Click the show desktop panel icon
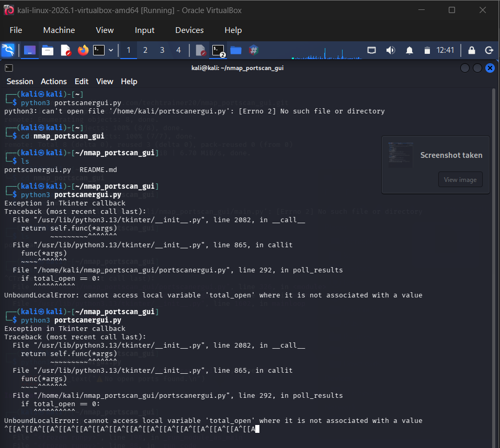The height and width of the screenshot is (448, 500). pos(30,50)
